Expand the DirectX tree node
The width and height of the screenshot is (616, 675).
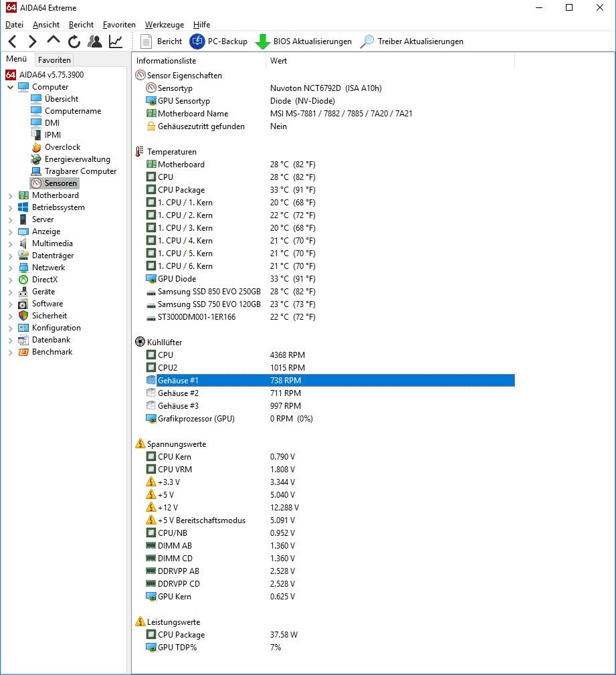coord(10,280)
